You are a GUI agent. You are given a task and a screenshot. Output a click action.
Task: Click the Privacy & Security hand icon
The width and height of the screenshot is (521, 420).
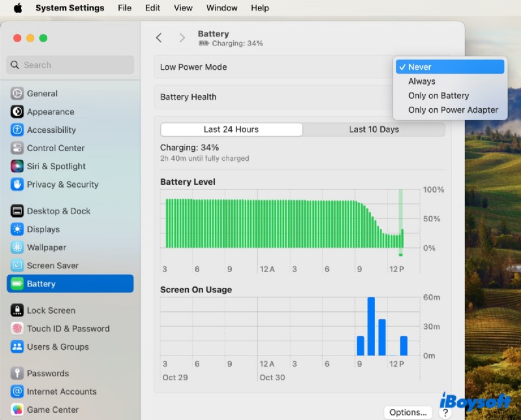pos(17,184)
